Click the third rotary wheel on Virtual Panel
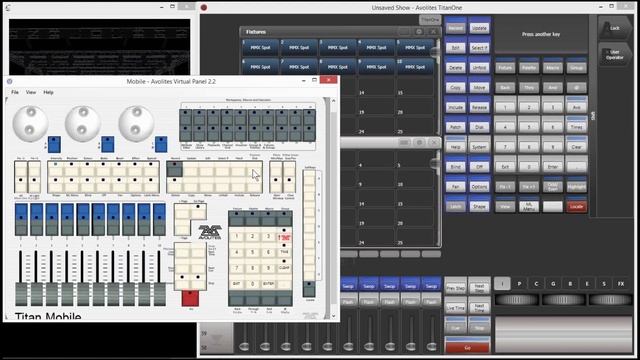This screenshot has width=640, height=360. [x=136, y=123]
